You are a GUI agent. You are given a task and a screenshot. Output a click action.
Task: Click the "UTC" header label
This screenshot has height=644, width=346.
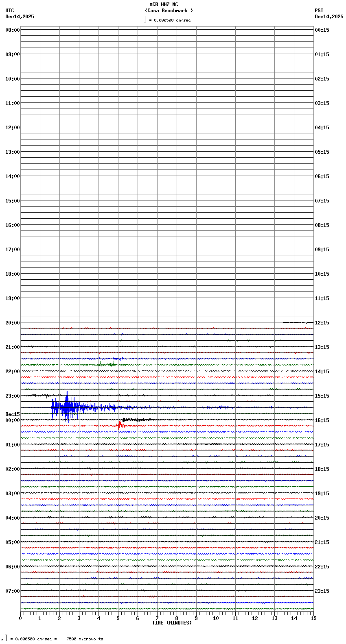pyautogui.click(x=10, y=11)
